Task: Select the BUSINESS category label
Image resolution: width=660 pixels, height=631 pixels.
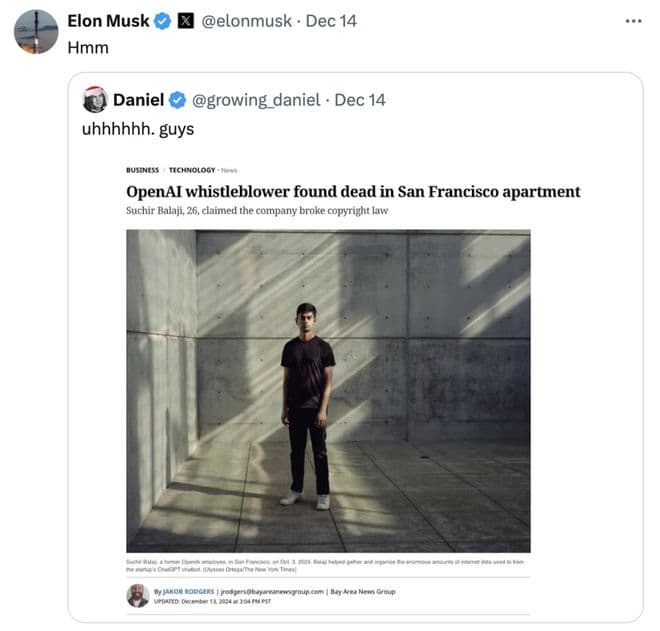Action: pyautogui.click(x=142, y=170)
